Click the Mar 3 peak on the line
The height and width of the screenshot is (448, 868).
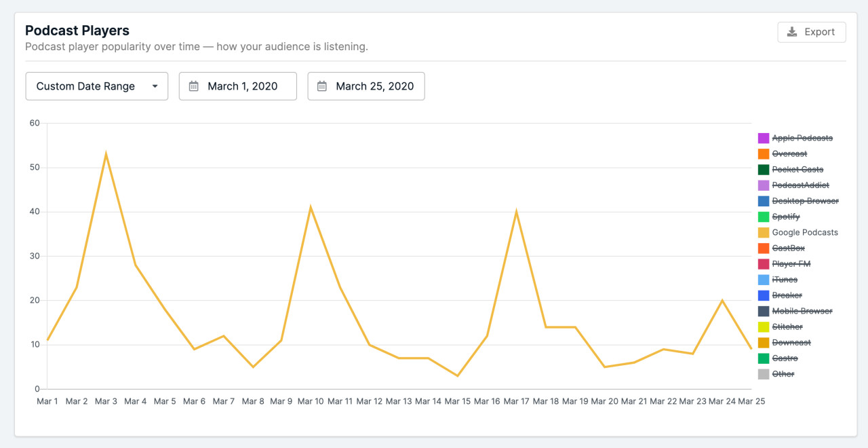(x=106, y=154)
